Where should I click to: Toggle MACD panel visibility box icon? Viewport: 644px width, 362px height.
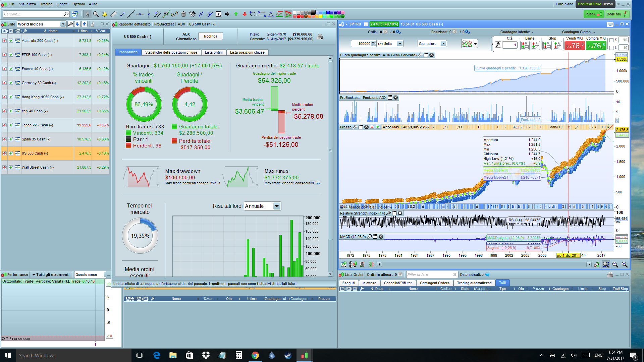point(375,237)
